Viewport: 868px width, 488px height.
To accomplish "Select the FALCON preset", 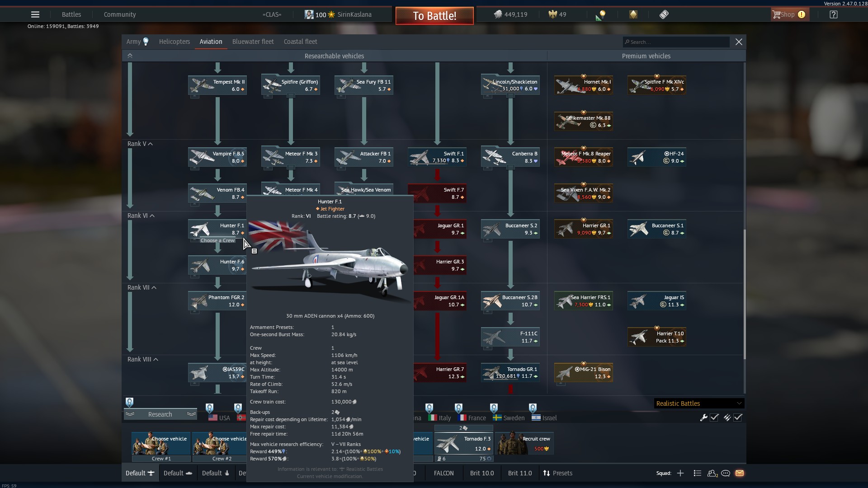I will pos(443,473).
